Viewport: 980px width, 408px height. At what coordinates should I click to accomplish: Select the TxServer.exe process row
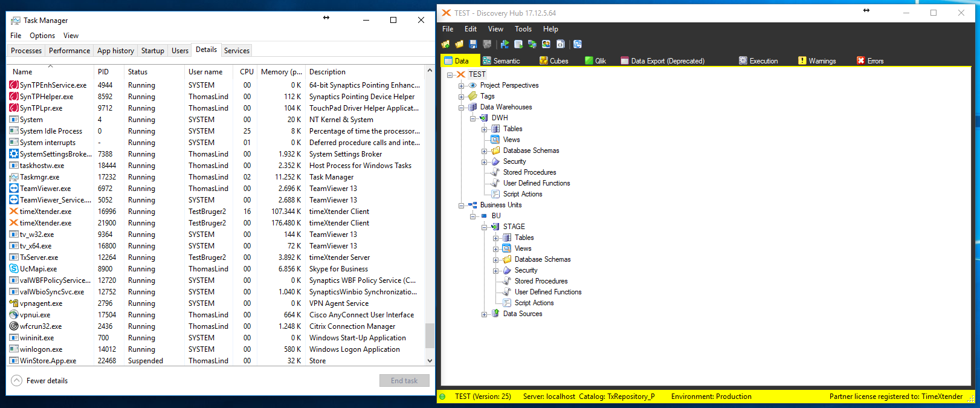tap(216, 257)
